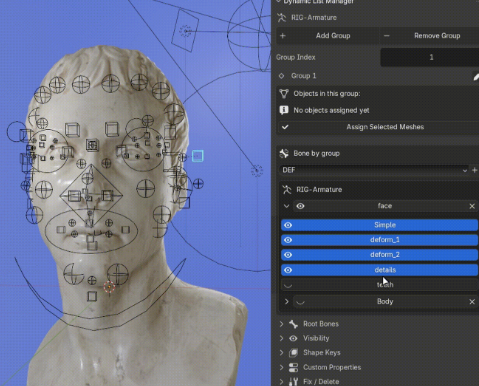Remove the Body group with X
Viewport: 479px width, 386px height.
[472, 302]
